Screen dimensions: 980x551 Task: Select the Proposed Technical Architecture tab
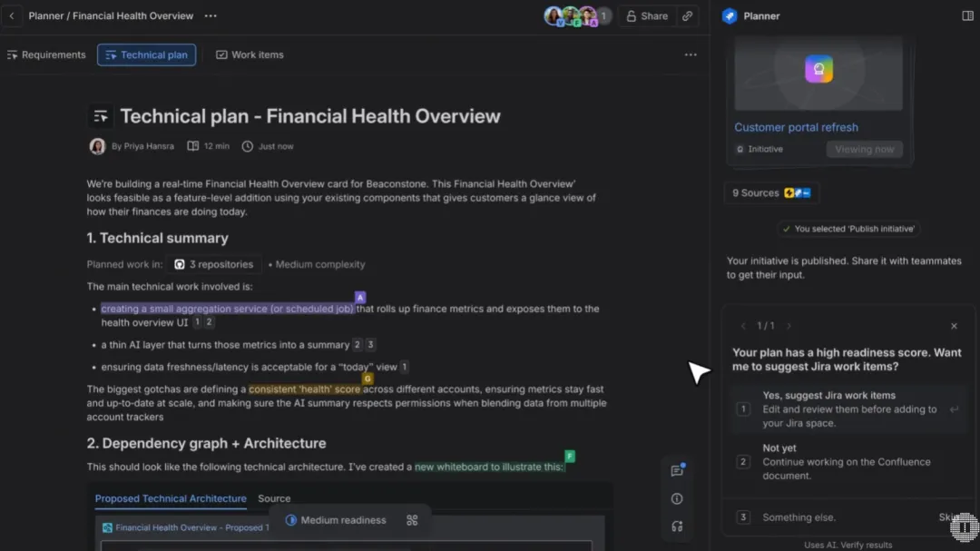[x=171, y=498]
